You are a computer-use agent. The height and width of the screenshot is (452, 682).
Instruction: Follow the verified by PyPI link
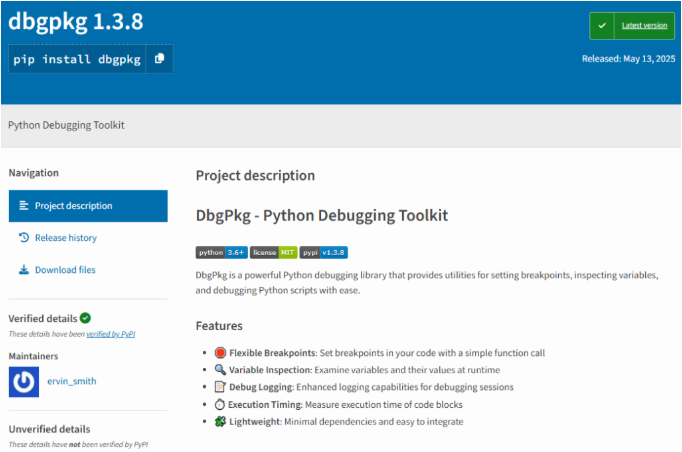[110, 334]
